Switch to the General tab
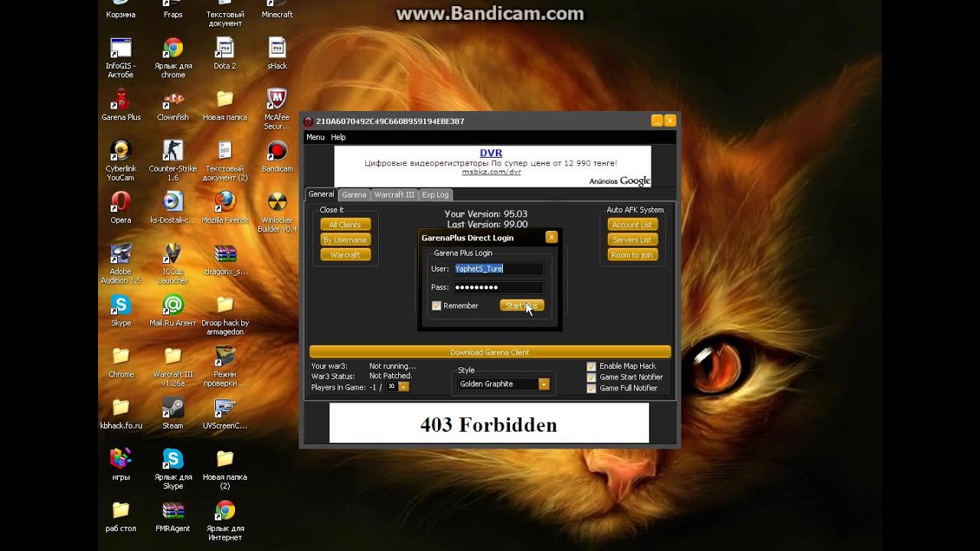 click(321, 194)
